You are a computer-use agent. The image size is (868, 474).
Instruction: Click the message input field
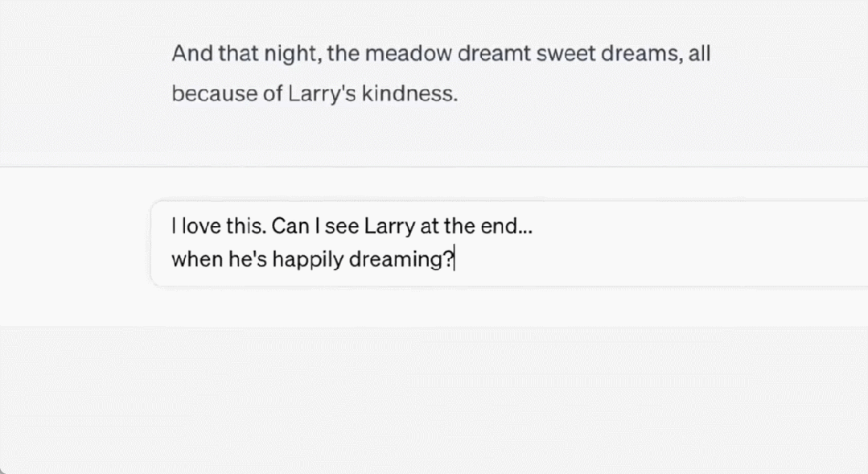508,242
